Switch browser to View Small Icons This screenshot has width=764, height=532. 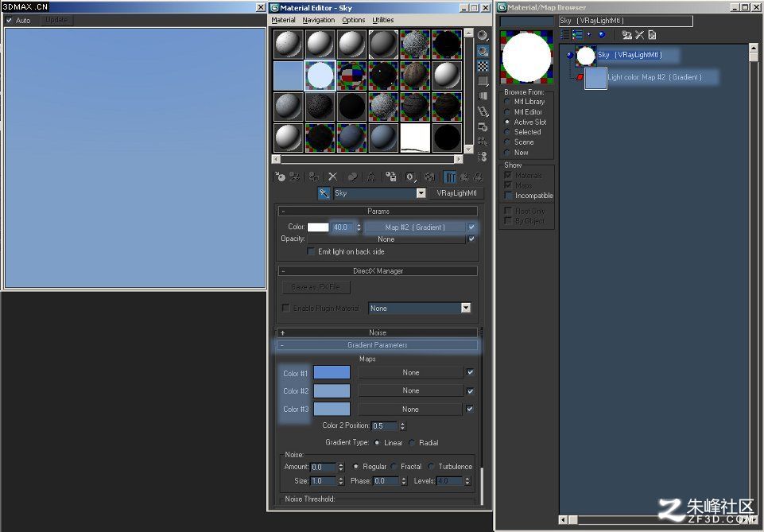(x=590, y=35)
